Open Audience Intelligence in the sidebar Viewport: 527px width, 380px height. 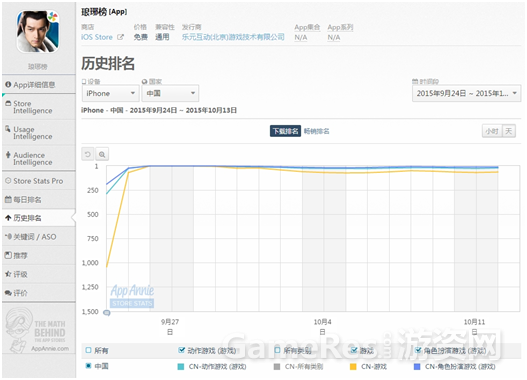(38, 159)
